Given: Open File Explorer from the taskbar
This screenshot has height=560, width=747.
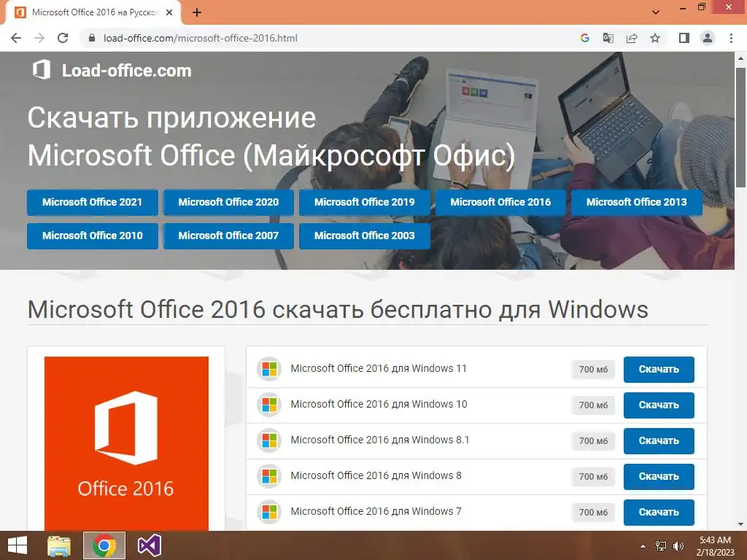Looking at the screenshot, I should pos(59,545).
